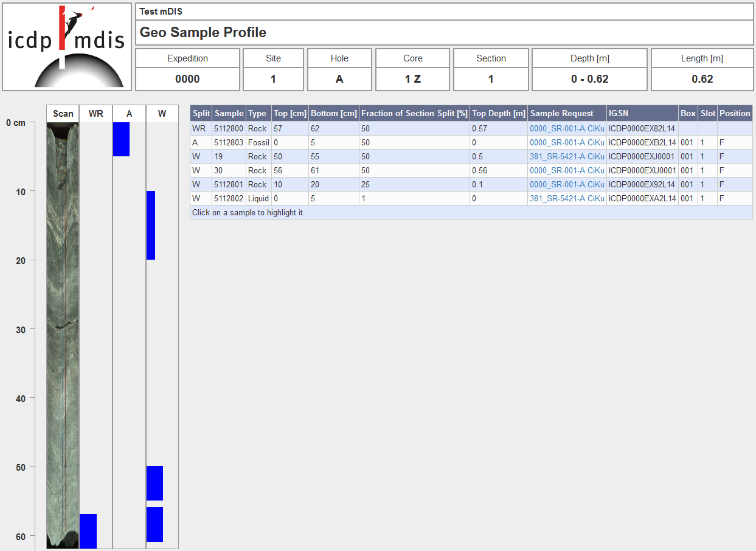This screenshot has height=551, width=756.
Task: Highlight sample row 5112803 Fossil
Action: tap(365, 142)
